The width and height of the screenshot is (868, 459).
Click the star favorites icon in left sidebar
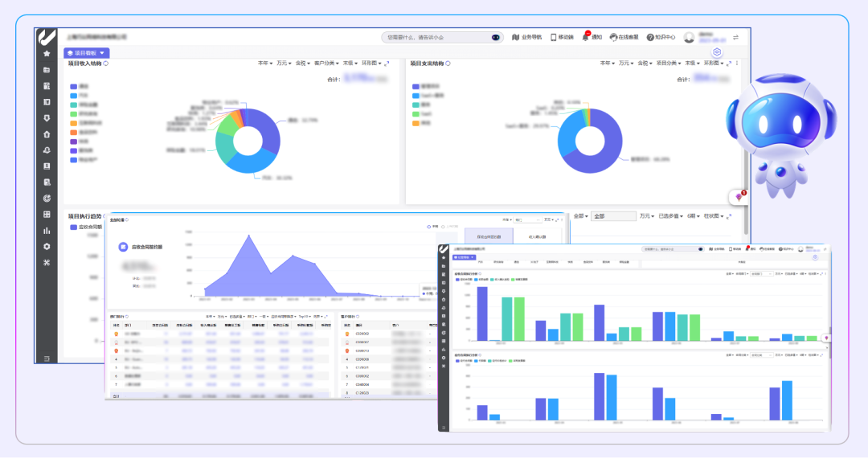(47, 53)
